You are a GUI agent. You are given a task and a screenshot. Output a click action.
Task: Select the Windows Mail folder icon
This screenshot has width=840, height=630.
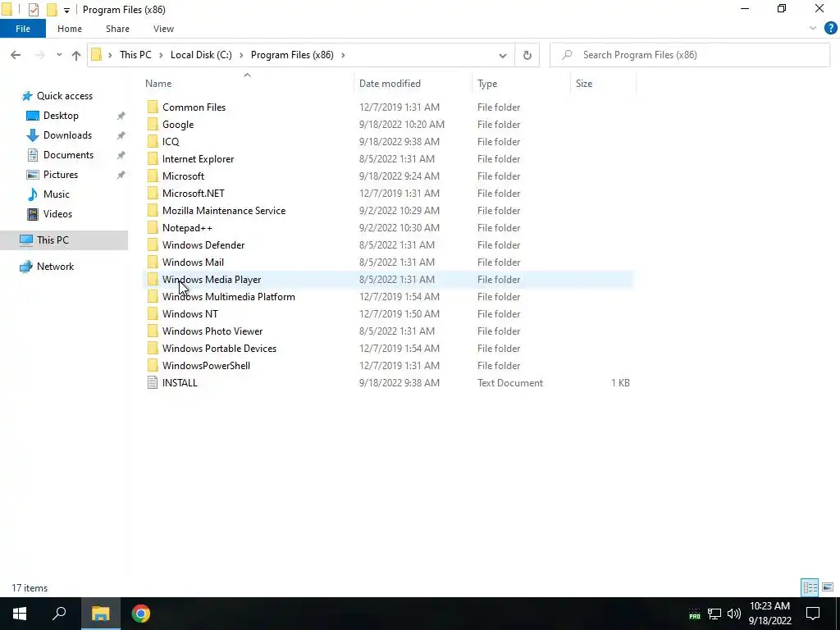click(153, 262)
